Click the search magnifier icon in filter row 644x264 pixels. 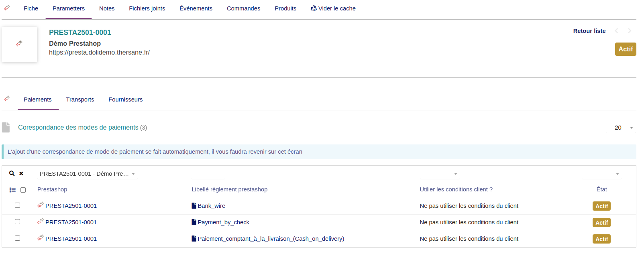tap(12, 173)
